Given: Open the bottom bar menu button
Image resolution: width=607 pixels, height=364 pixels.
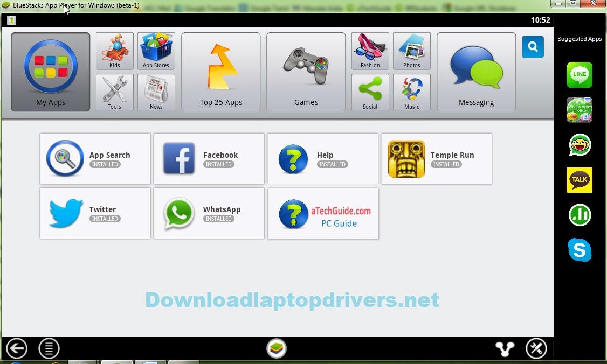Looking at the screenshot, I should tap(49, 348).
